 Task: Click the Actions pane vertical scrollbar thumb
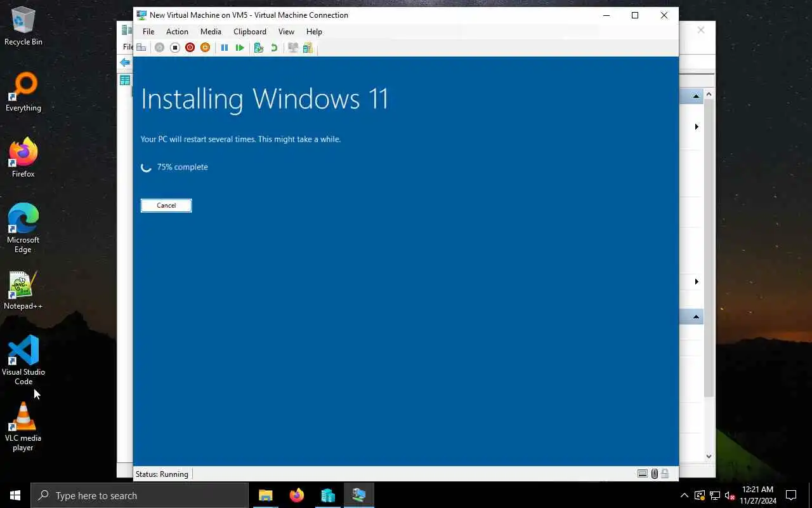[x=709, y=249]
